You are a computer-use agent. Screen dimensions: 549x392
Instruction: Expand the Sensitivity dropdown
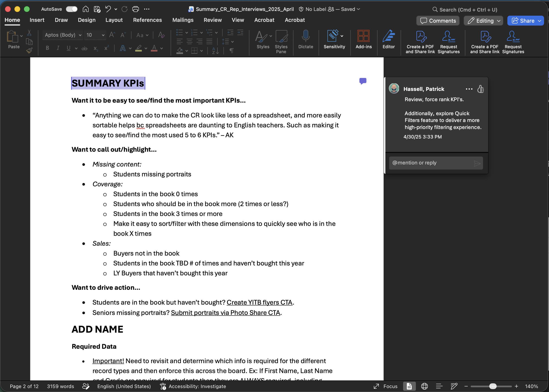coord(342,36)
